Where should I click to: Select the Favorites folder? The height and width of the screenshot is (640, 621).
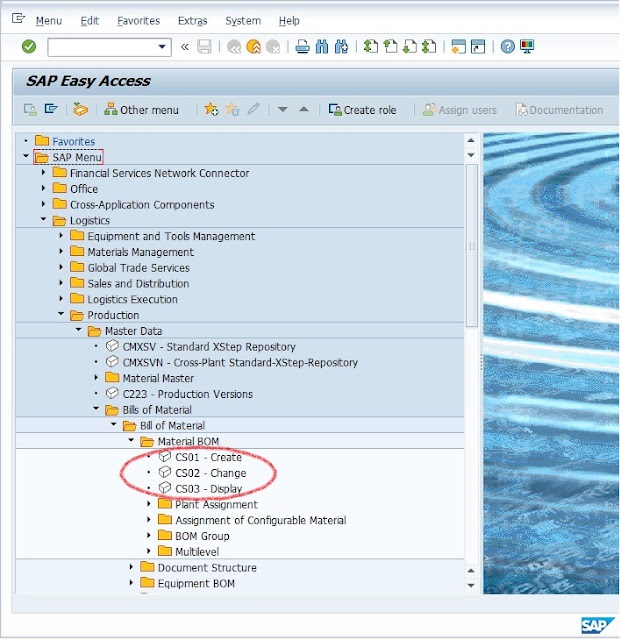point(73,141)
